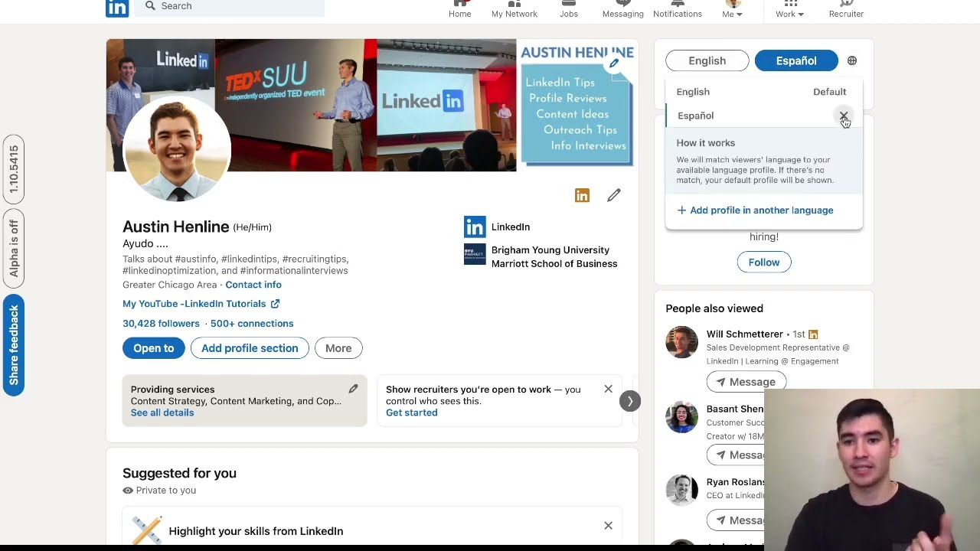Expand the Me dropdown menu
This screenshot has height=551, width=980.
[x=733, y=9]
